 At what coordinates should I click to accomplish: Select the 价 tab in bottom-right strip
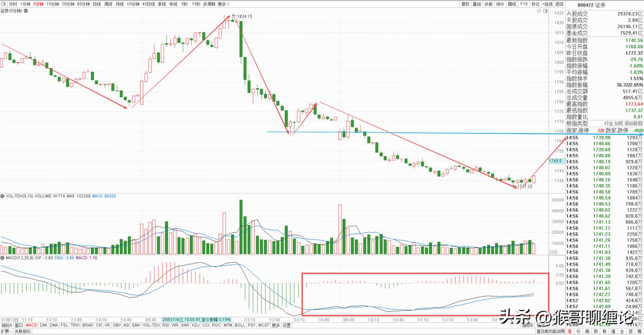click(x=578, y=331)
